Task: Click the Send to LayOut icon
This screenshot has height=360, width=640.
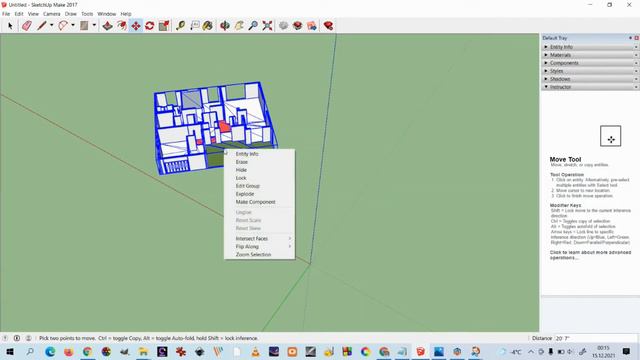Action: [312, 26]
